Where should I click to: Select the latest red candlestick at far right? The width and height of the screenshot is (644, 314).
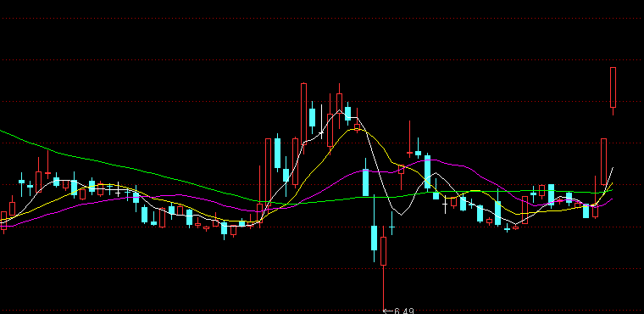(x=613, y=91)
